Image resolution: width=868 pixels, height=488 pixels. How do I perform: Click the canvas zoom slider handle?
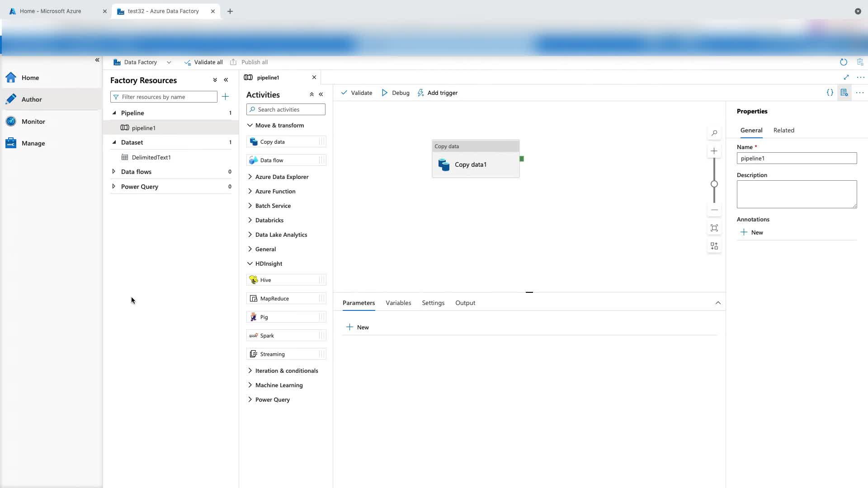[x=714, y=184]
